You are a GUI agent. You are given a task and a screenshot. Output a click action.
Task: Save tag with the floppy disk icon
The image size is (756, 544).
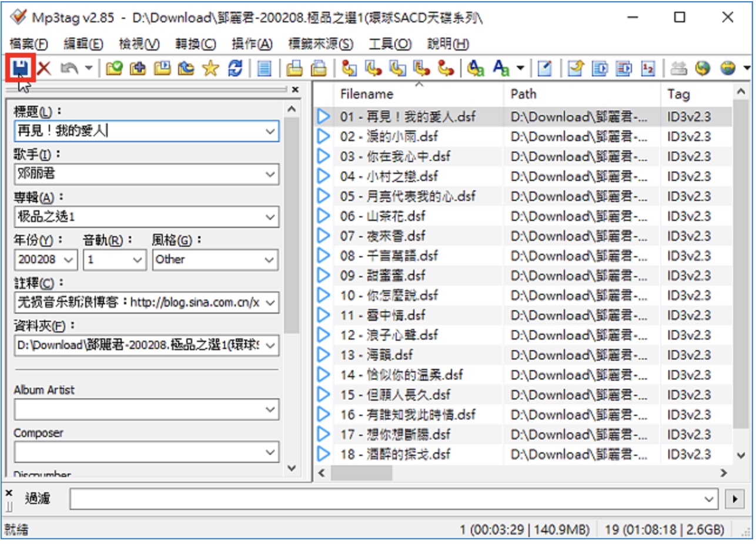click(x=21, y=68)
